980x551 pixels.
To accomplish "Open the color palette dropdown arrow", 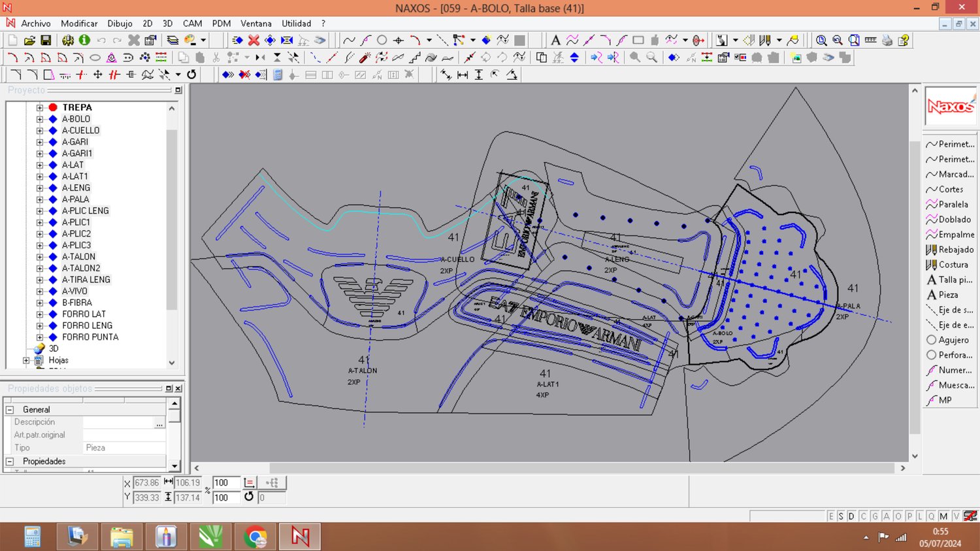I will pyautogui.click(x=203, y=40).
